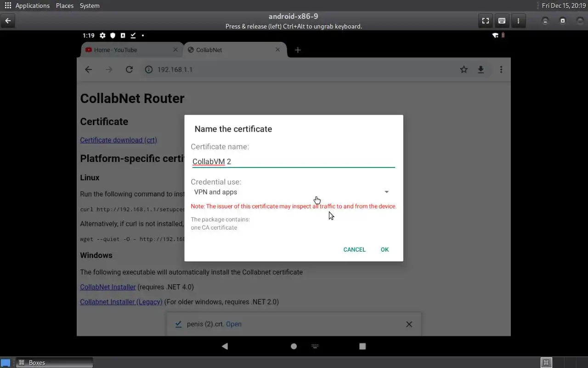
Task: Click the browser forward arrow
Action: pos(109,69)
